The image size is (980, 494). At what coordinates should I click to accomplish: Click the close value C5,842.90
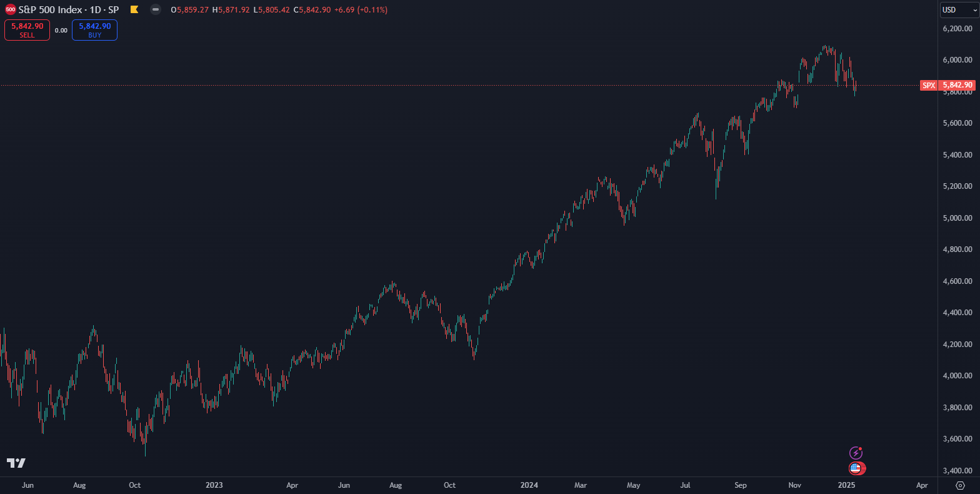click(x=312, y=10)
